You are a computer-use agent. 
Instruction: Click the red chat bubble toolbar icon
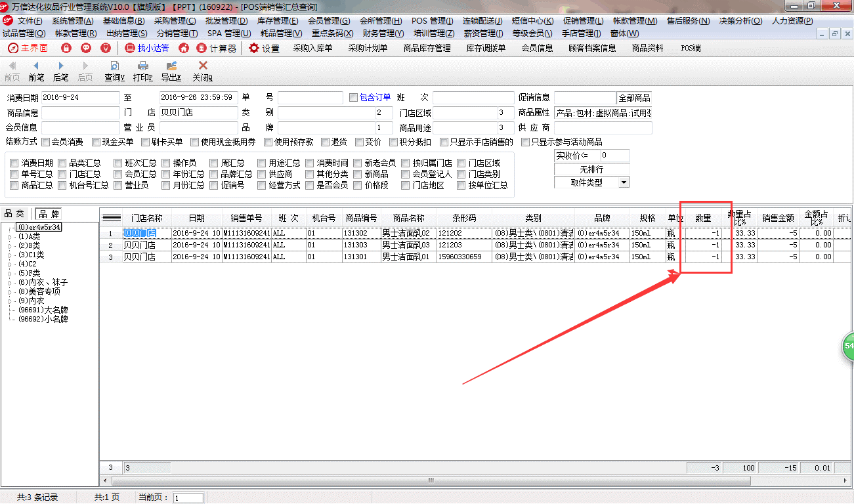(86, 48)
